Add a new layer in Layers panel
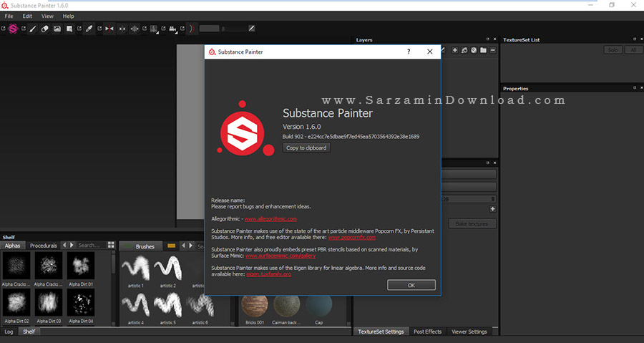 [x=454, y=50]
